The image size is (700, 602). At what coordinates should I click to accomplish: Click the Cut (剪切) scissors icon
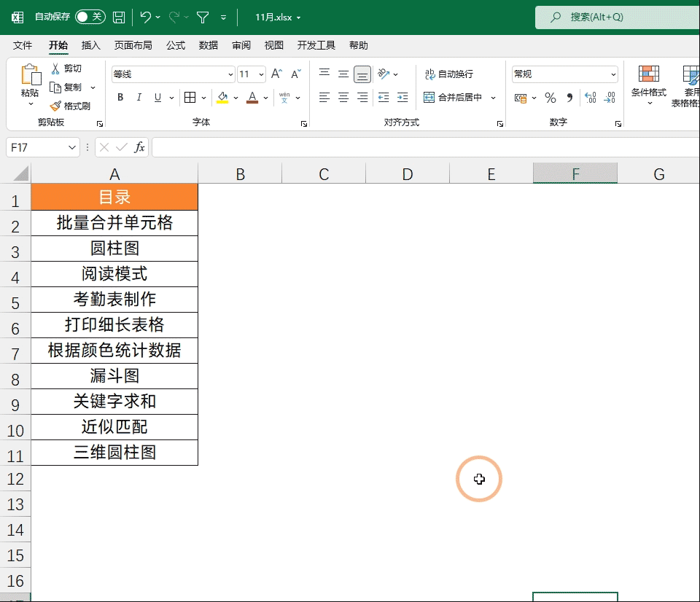(55, 69)
